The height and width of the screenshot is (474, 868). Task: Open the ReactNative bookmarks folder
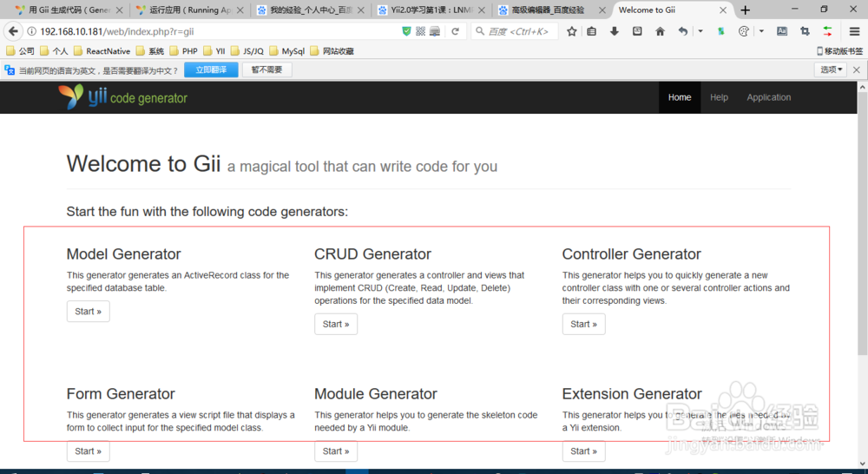[102, 51]
